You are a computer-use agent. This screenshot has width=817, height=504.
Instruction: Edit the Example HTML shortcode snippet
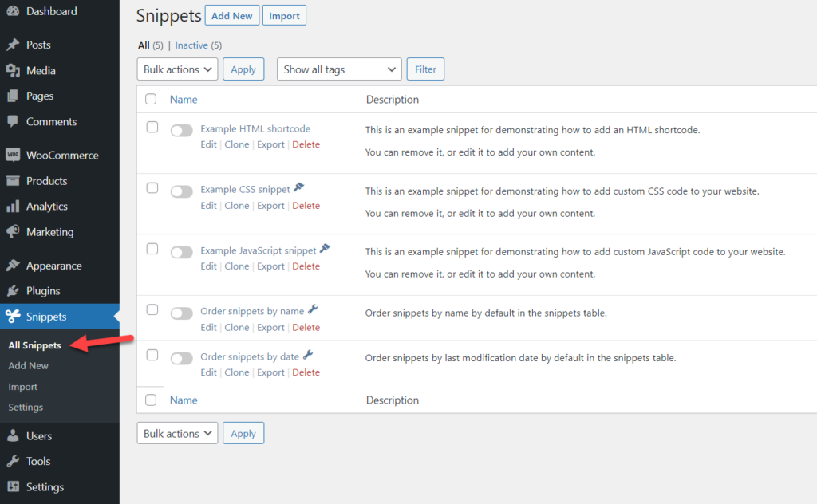coord(208,144)
